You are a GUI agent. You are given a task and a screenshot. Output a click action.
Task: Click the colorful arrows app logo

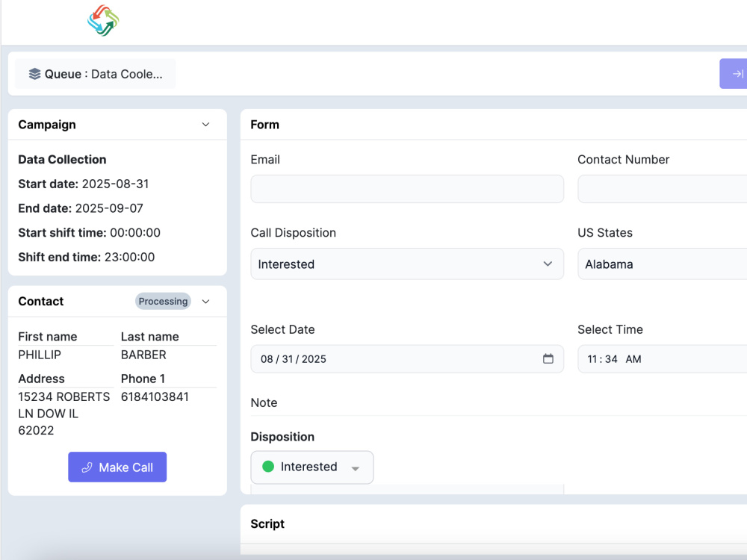click(103, 20)
